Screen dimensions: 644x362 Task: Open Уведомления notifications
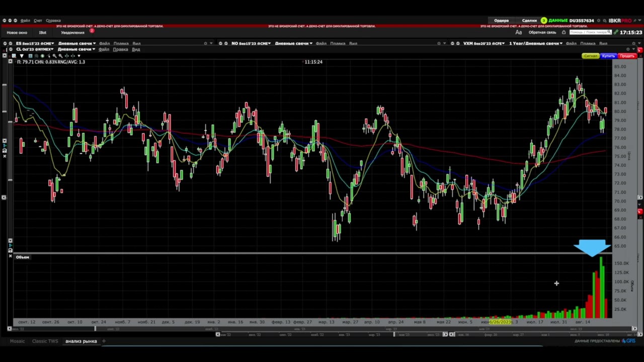tap(72, 33)
